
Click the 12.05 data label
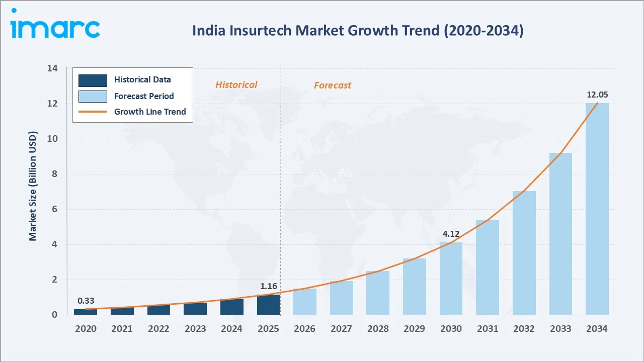pos(597,95)
